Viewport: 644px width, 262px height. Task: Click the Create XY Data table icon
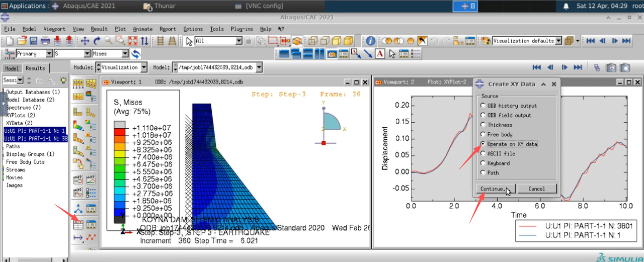pos(78,224)
